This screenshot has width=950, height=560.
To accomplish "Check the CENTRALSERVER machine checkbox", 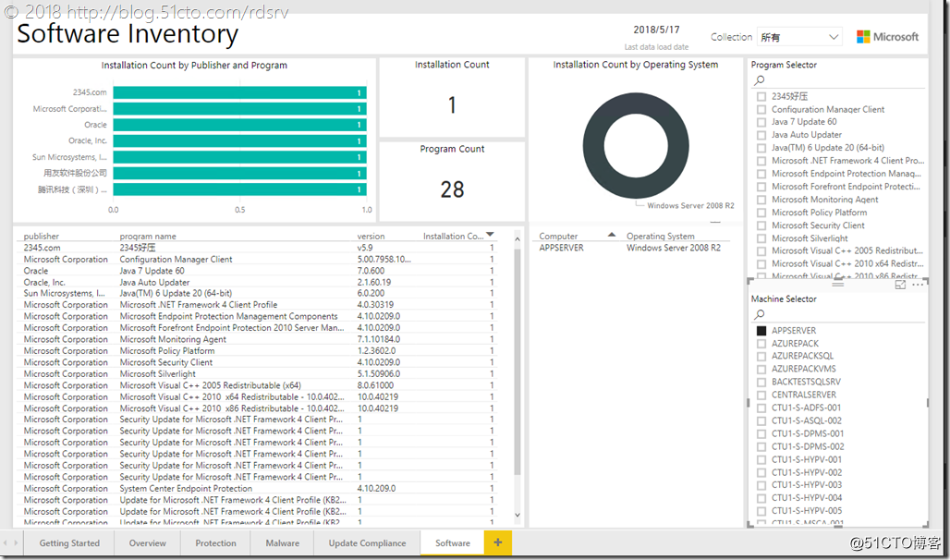I will click(x=761, y=396).
